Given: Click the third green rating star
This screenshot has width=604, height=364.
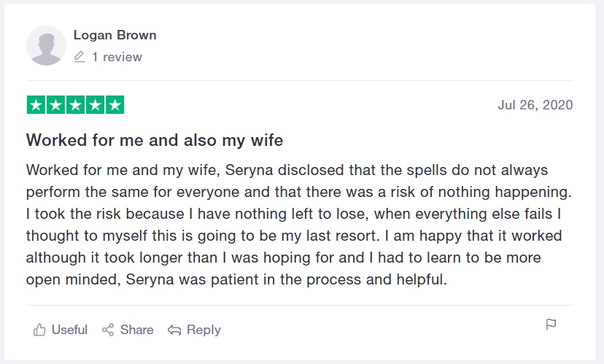Looking at the screenshot, I should point(75,105).
